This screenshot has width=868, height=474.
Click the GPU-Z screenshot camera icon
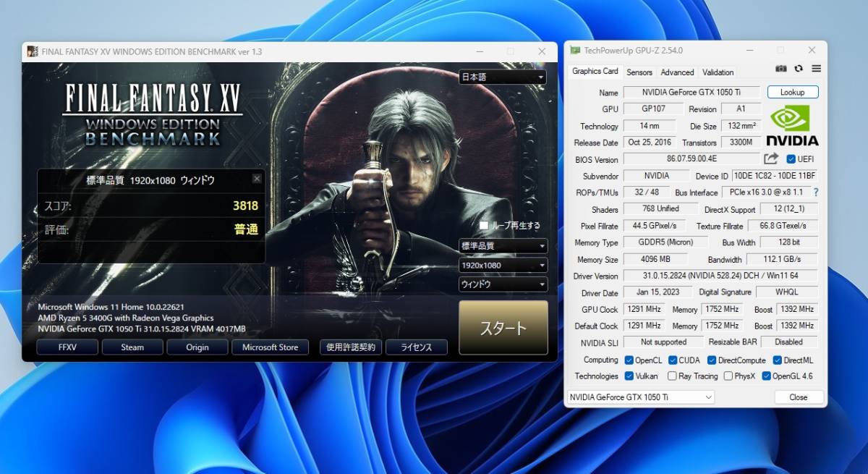point(781,69)
